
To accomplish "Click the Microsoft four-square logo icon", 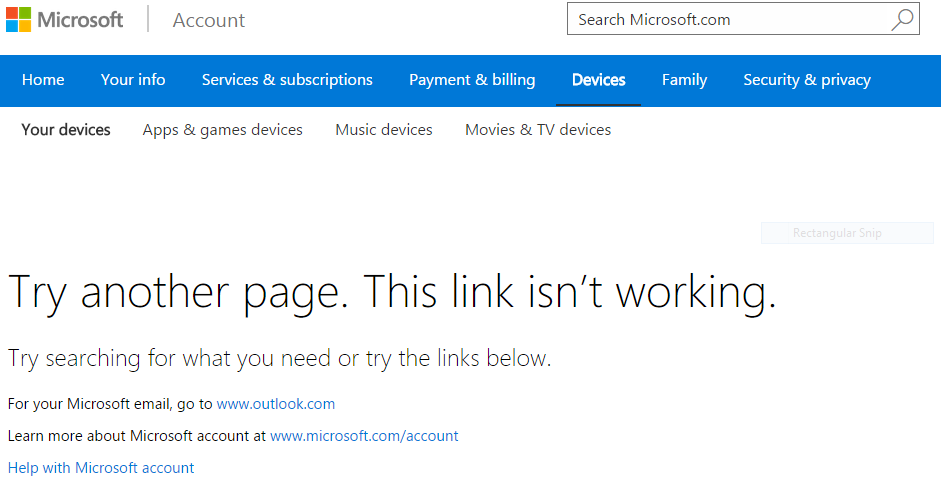I will tap(19, 19).
